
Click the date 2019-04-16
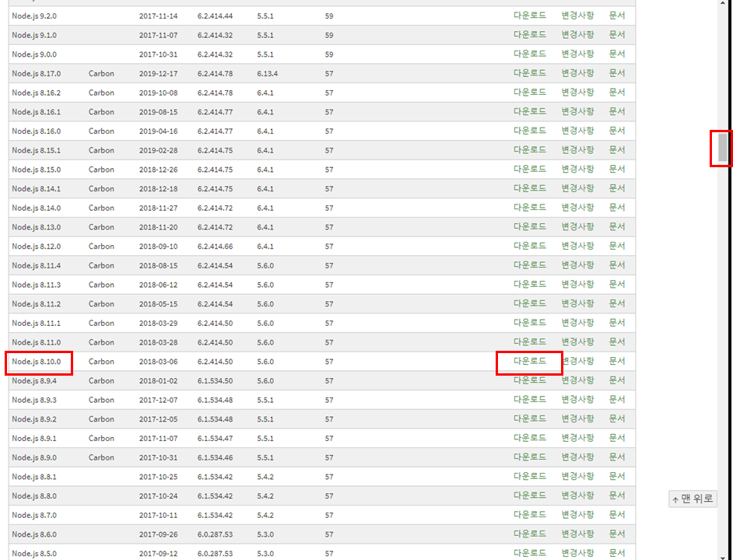click(159, 131)
